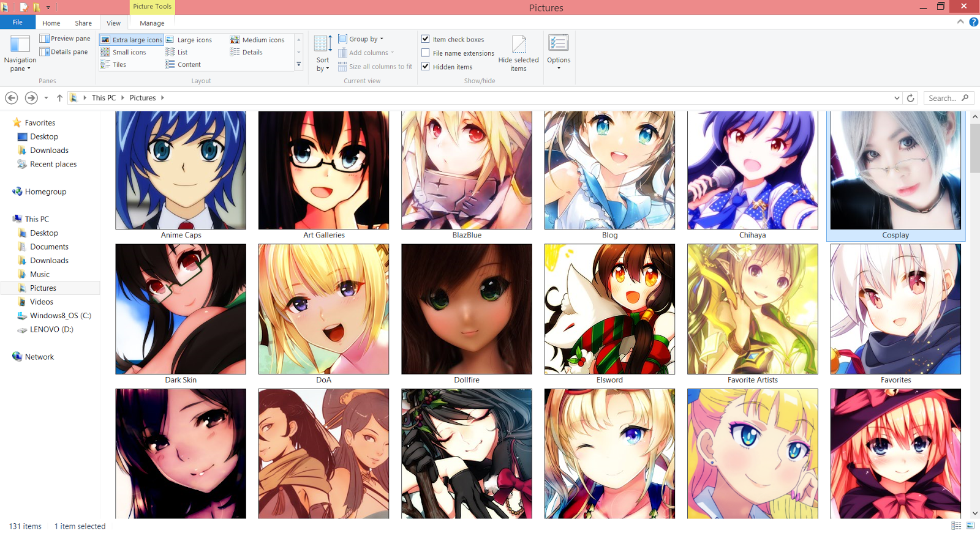Open the Add columns dropdown
Viewport: 980px width, 533px height.
pyautogui.click(x=366, y=53)
